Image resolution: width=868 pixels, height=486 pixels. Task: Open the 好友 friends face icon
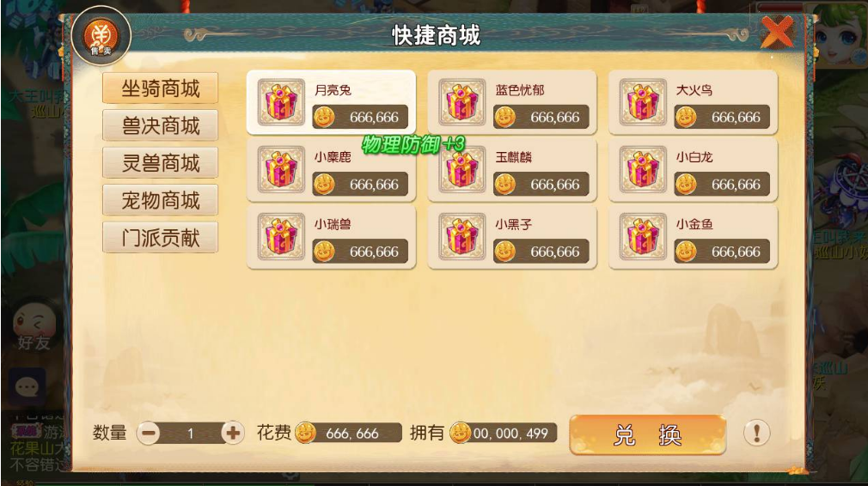(x=34, y=327)
